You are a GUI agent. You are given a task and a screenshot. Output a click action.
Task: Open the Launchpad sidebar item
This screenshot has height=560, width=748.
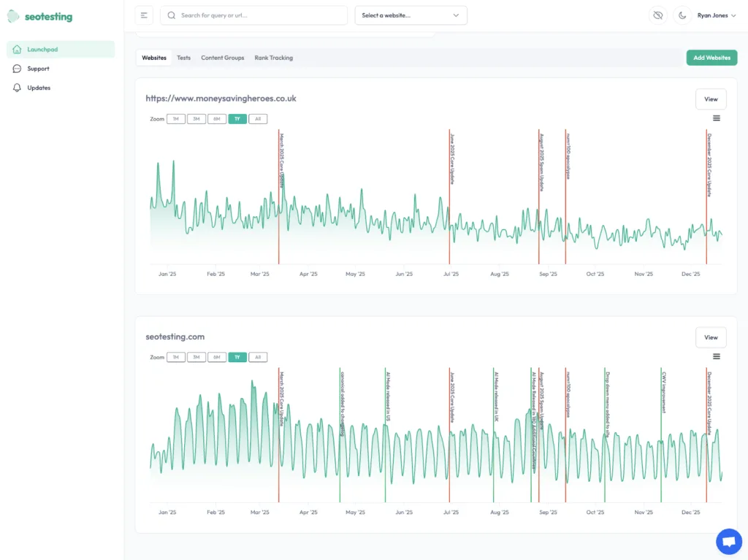(44, 49)
